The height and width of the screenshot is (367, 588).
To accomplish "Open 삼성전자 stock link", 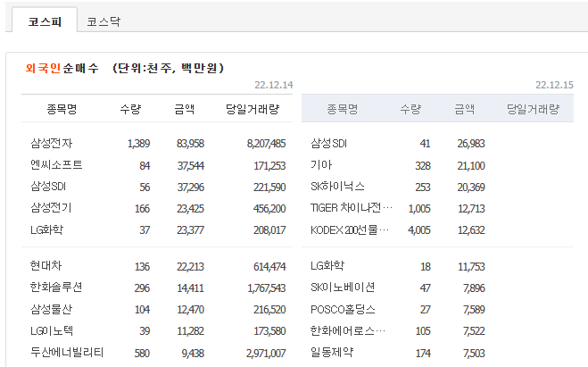I will coord(52,143).
